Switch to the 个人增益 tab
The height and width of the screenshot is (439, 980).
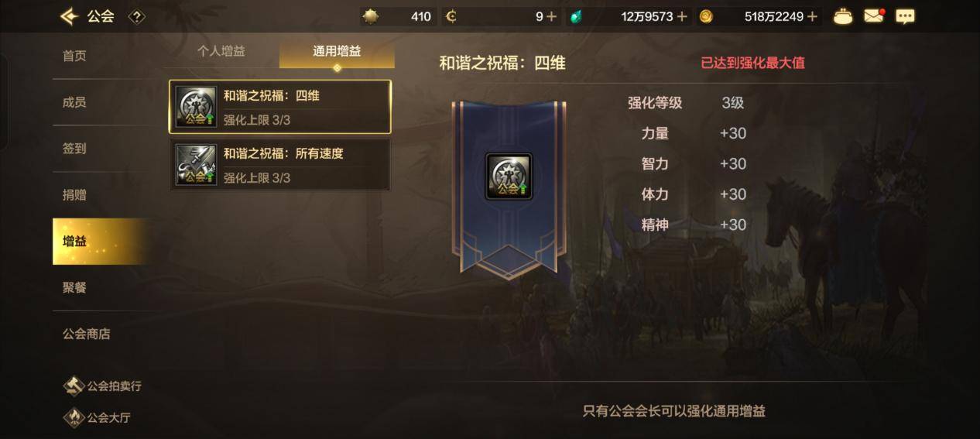[221, 51]
